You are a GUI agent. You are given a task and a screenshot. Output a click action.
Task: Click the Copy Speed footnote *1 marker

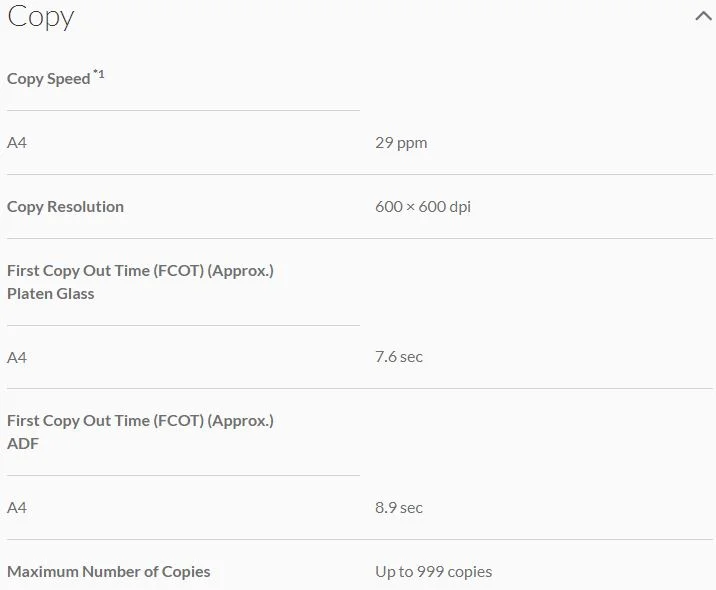click(99, 74)
